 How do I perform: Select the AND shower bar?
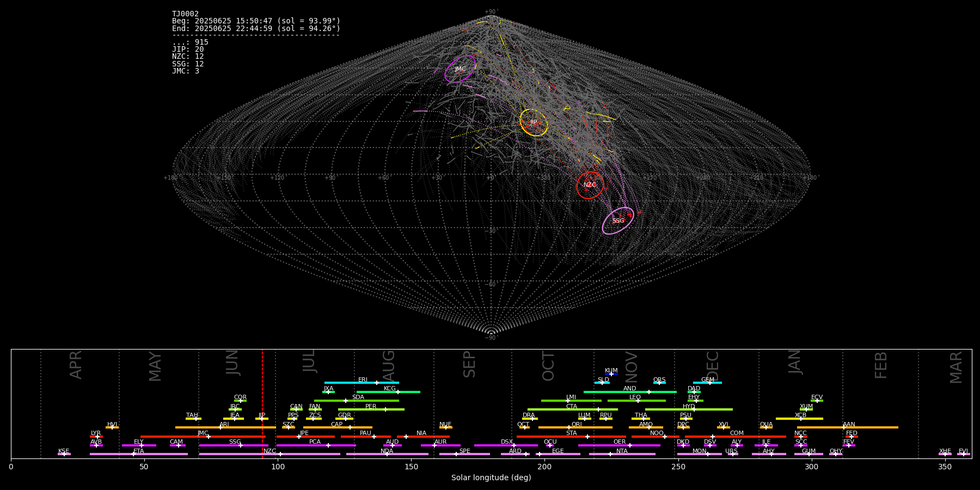click(630, 391)
